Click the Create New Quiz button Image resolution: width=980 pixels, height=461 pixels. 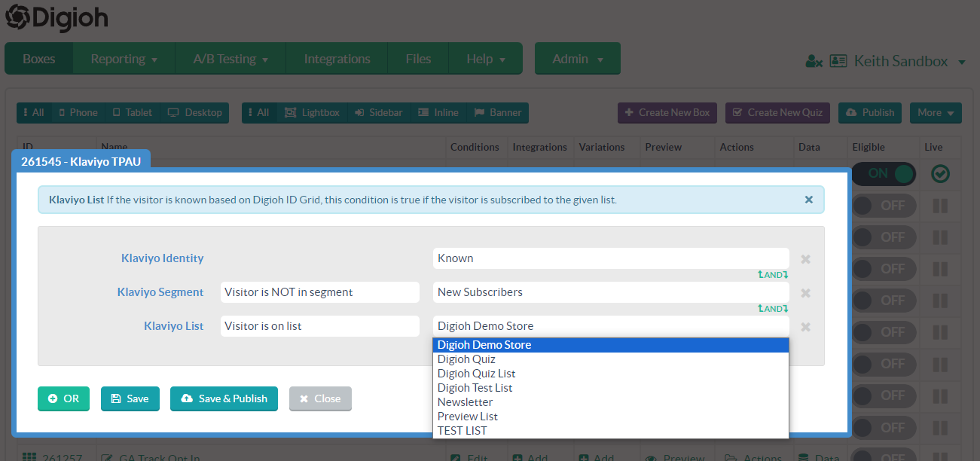(777, 112)
